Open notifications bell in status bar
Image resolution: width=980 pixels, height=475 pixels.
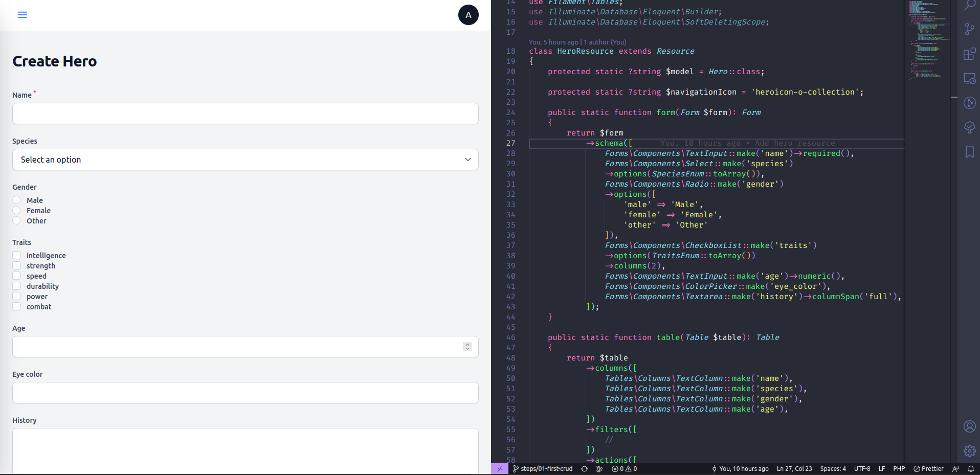[x=970, y=469]
